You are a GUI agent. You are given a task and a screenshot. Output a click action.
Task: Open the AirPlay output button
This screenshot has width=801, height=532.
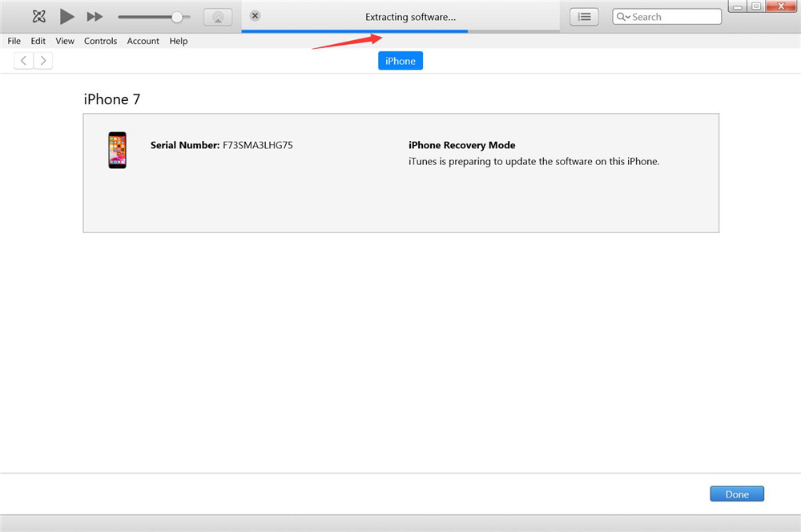[x=218, y=17]
